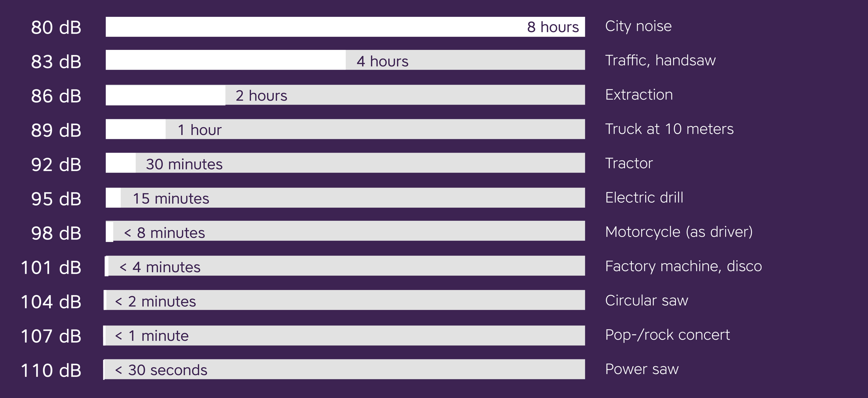Click the 101 dB level label
The height and width of the screenshot is (398, 868).
coord(51,268)
